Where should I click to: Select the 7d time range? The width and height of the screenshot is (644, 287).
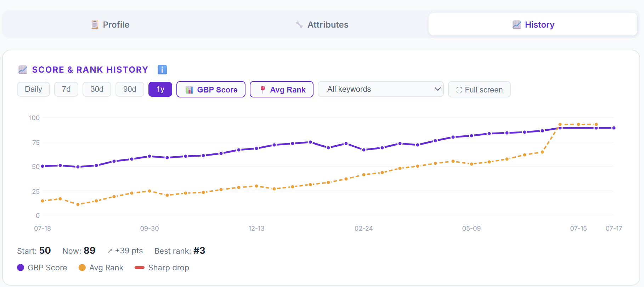coord(66,89)
